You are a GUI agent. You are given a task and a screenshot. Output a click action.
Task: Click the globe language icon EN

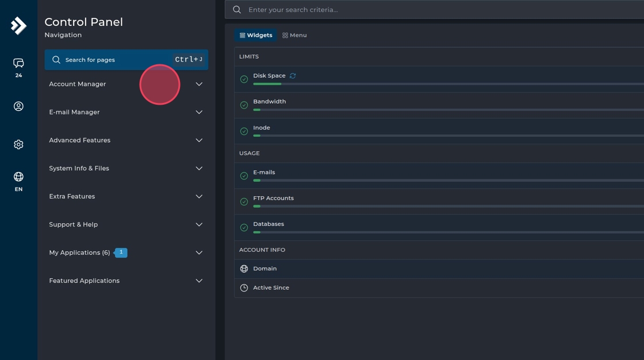click(18, 177)
